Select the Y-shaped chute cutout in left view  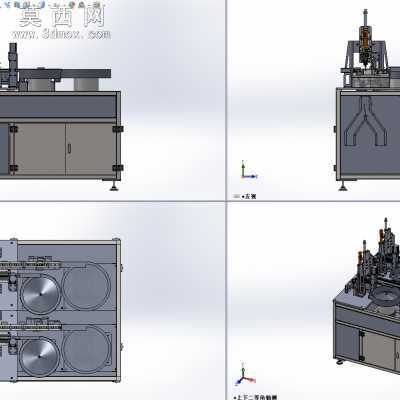point(366,121)
